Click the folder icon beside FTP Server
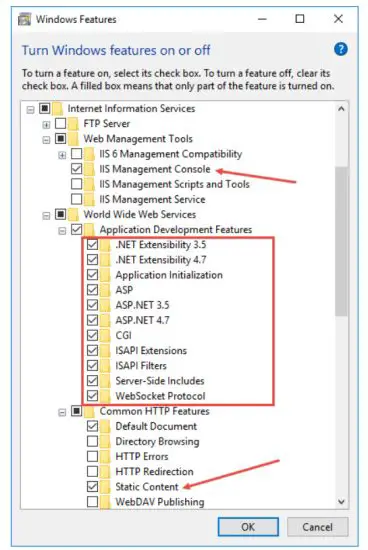Viewport: 368px width, 550px height. (x=73, y=124)
